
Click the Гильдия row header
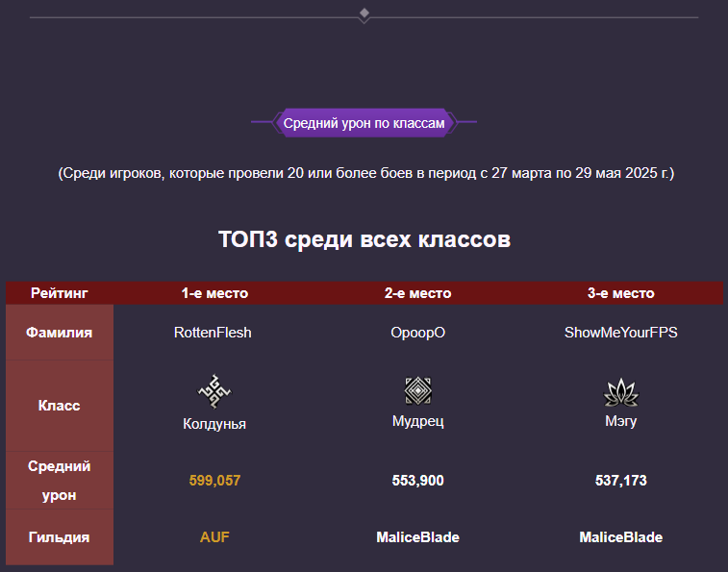click(x=60, y=537)
